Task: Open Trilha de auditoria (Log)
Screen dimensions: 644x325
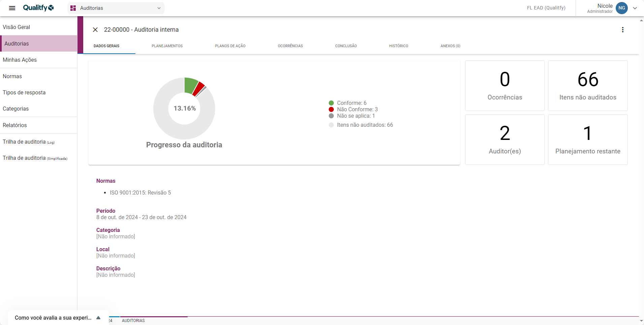Action: [x=38, y=142]
